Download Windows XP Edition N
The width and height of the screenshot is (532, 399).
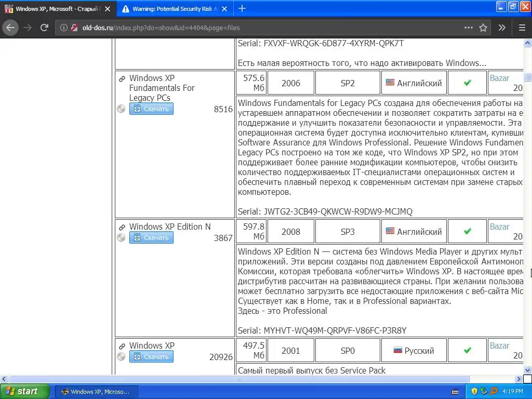pos(151,238)
